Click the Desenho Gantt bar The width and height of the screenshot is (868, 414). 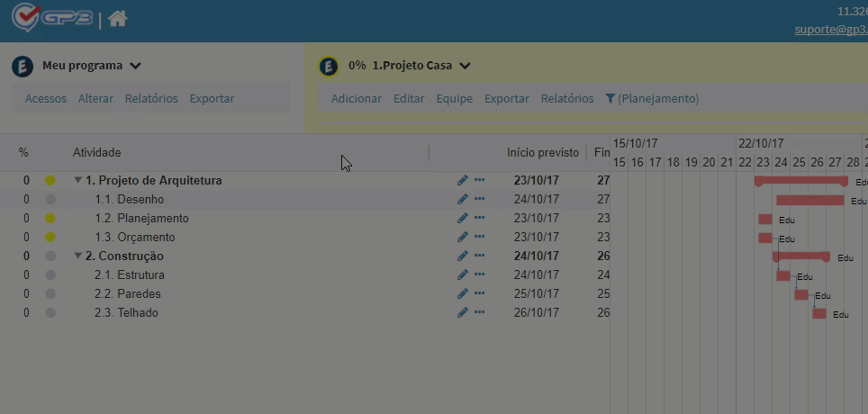click(810, 201)
